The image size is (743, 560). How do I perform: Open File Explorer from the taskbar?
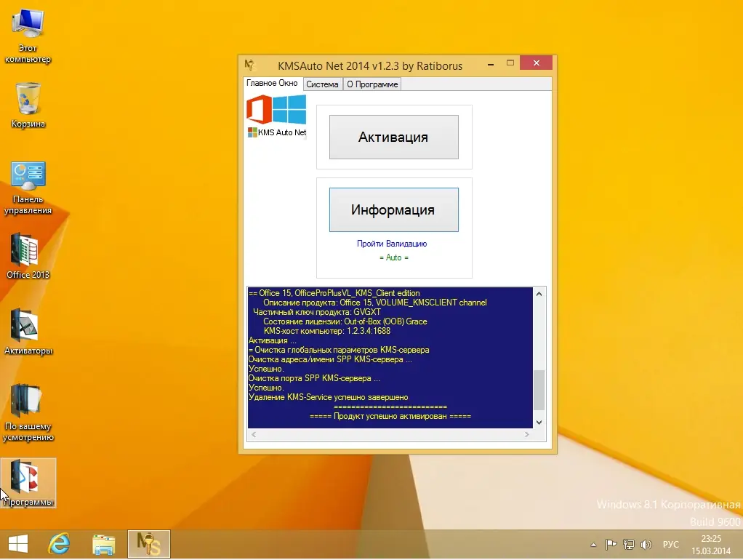(x=104, y=544)
